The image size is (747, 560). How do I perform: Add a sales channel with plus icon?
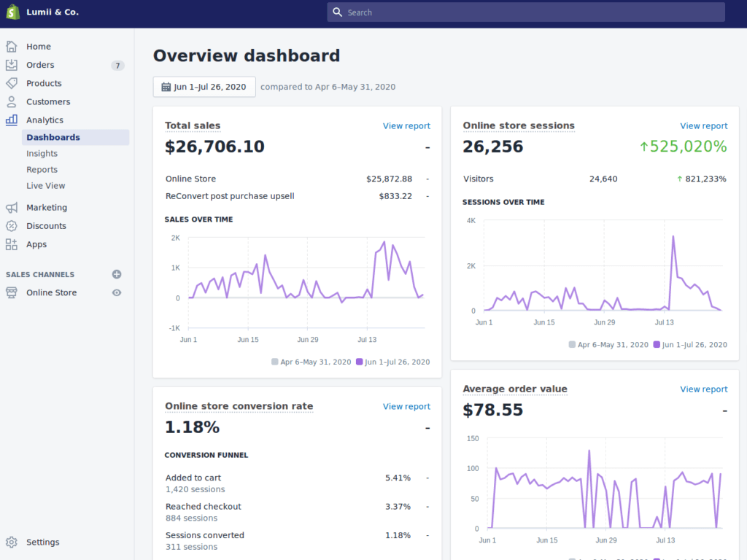tap(117, 275)
